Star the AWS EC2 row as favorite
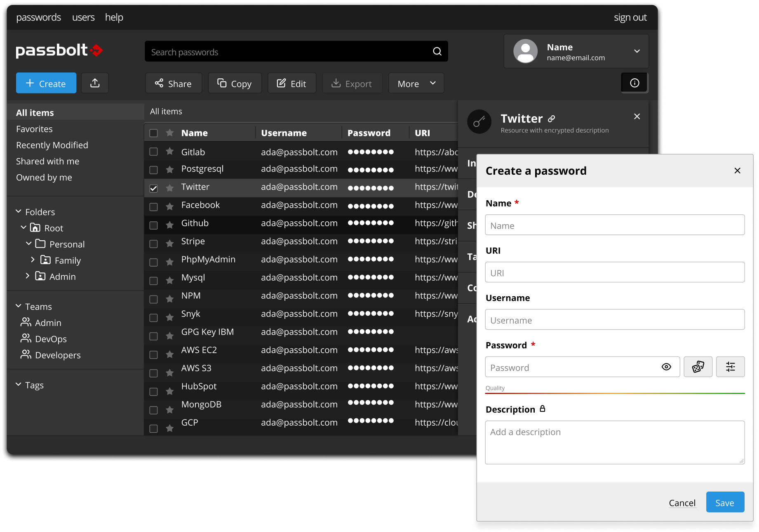The image size is (759, 532). 169,354
